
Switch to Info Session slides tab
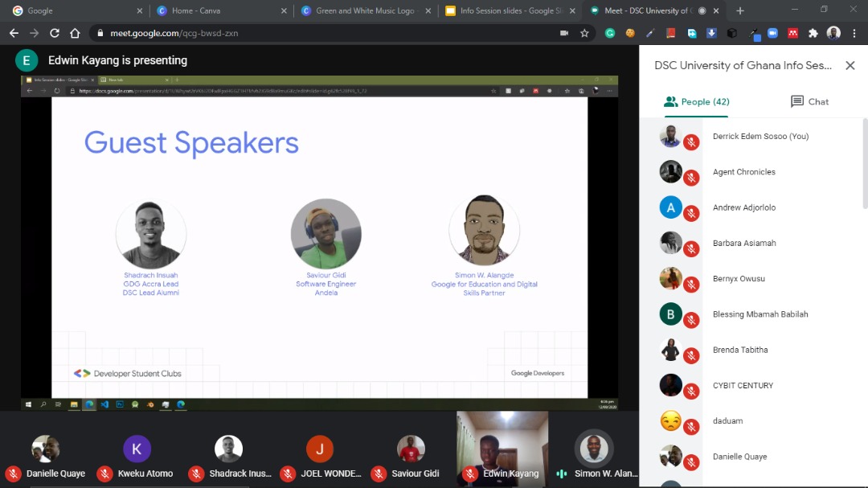(510, 10)
